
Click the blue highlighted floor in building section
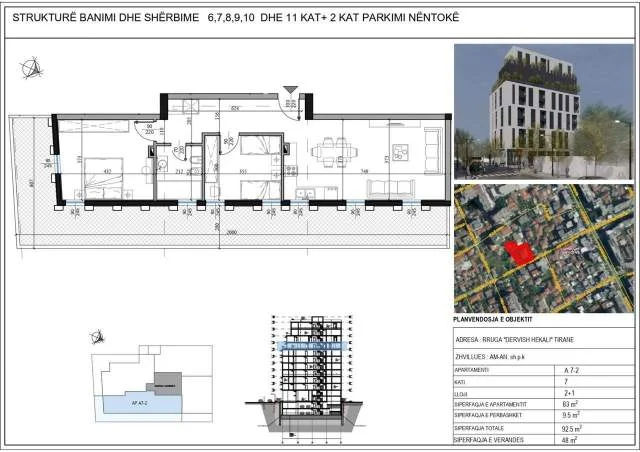pyautogui.click(x=313, y=346)
